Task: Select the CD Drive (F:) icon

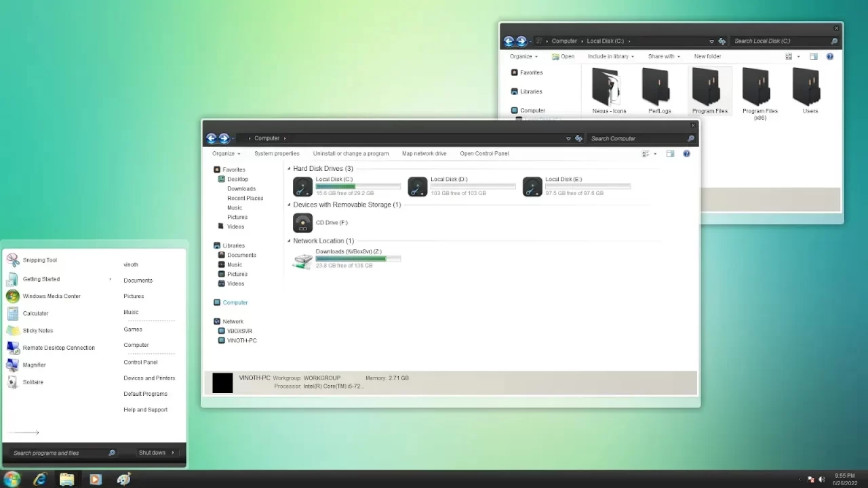Action: click(x=302, y=222)
